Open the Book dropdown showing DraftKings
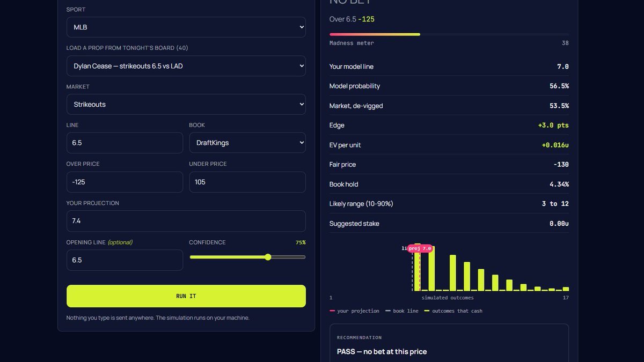The width and height of the screenshot is (644, 362). [247, 143]
